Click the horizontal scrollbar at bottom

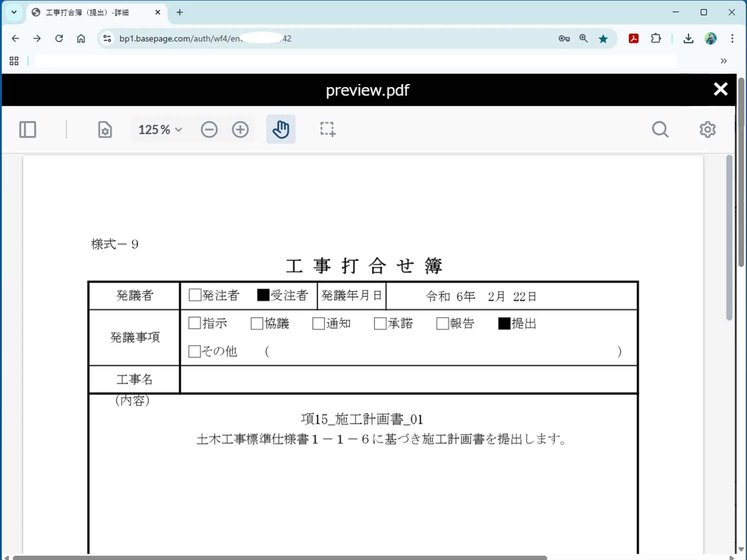[280, 558]
